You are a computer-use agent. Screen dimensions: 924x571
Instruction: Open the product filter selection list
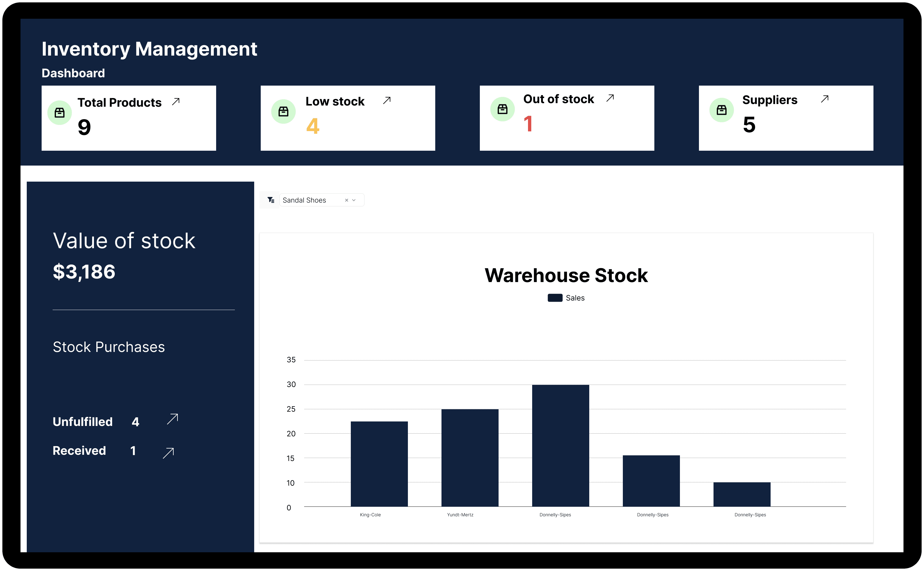(313, 200)
